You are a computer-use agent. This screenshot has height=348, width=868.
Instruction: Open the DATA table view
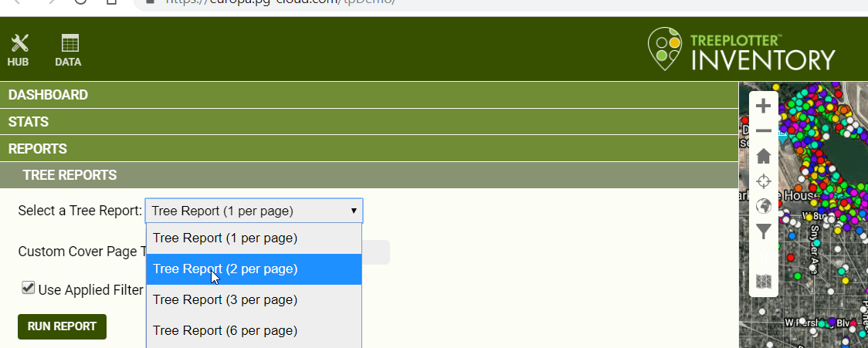tap(69, 51)
